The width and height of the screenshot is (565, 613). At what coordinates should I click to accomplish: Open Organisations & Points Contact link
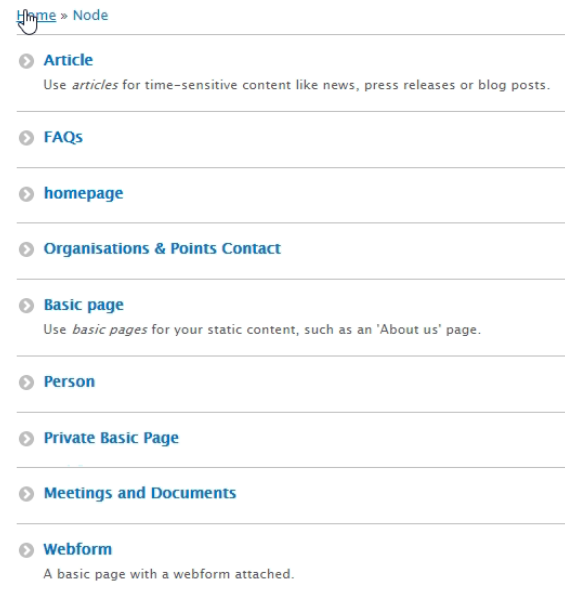point(162,249)
